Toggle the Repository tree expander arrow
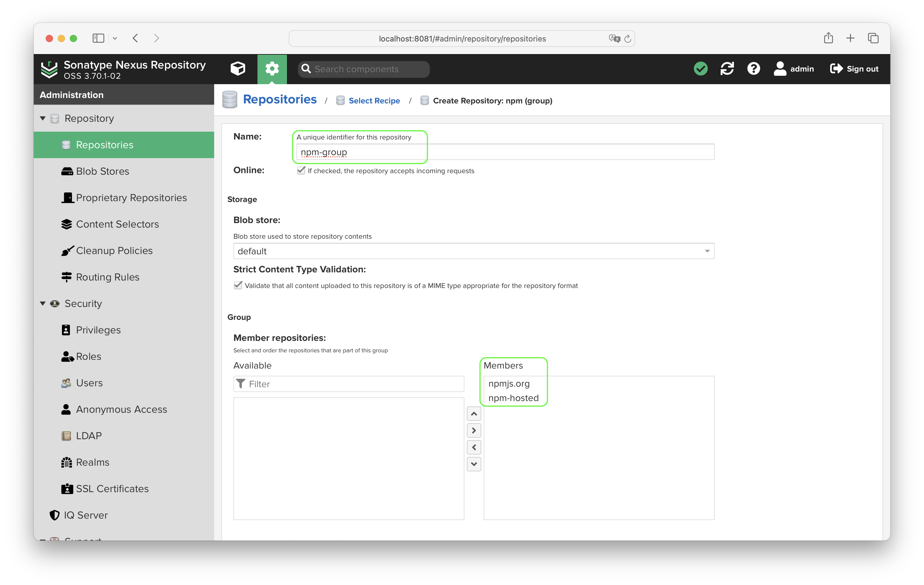This screenshot has height=585, width=924. pyautogui.click(x=42, y=118)
